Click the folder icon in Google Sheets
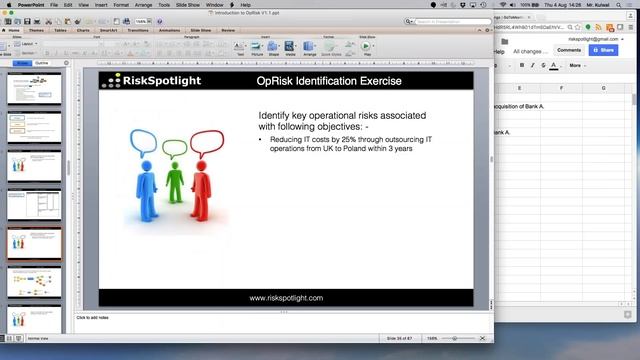640x360 pixels. coord(505,42)
